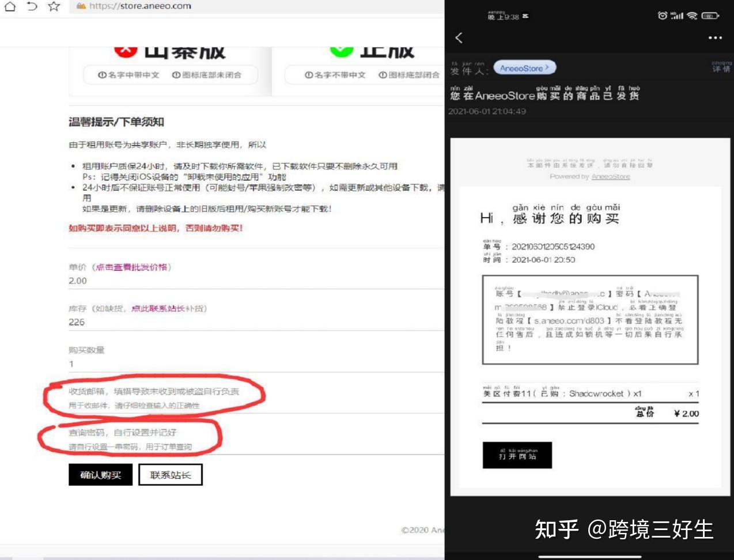Screen dimensions: 734x560
Task: Click the 购买数量 quantity field
Action: pos(256,364)
